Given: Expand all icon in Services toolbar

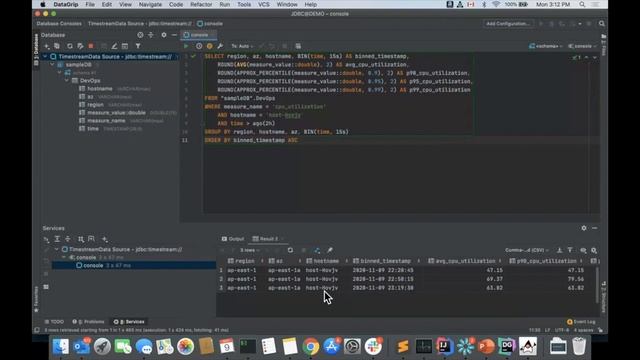Looking at the screenshot, I should (57, 239).
